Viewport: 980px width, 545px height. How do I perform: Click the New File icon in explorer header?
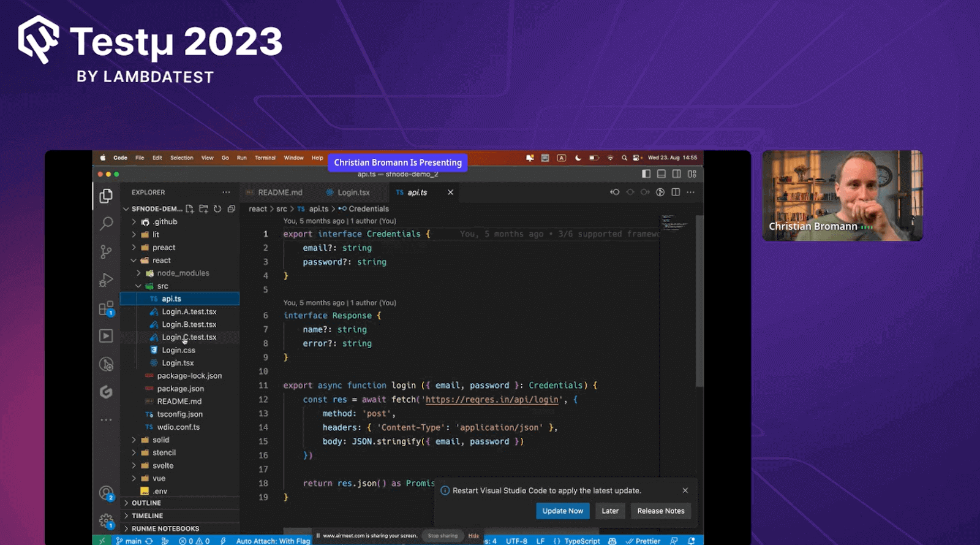coord(190,209)
